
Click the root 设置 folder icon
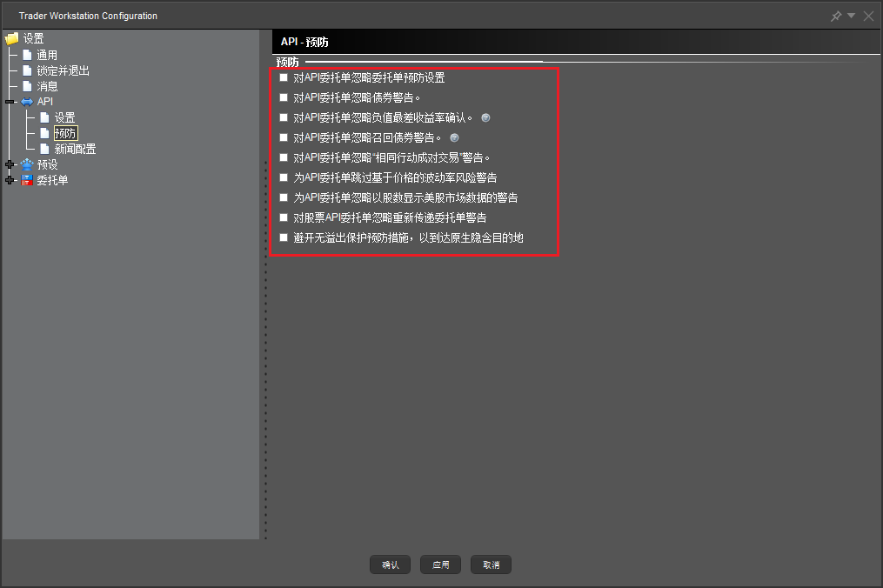click(x=11, y=39)
